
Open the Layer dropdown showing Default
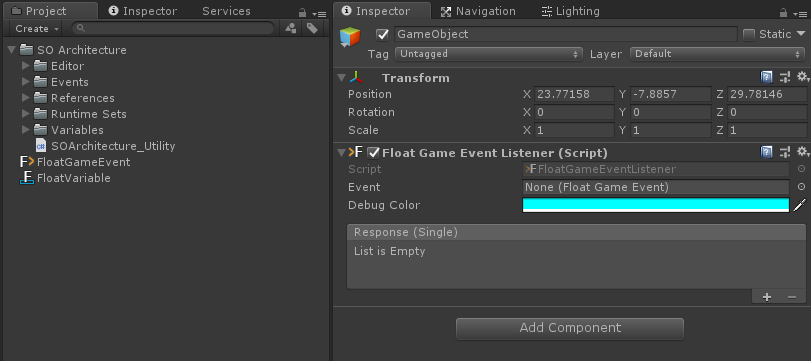coord(717,54)
